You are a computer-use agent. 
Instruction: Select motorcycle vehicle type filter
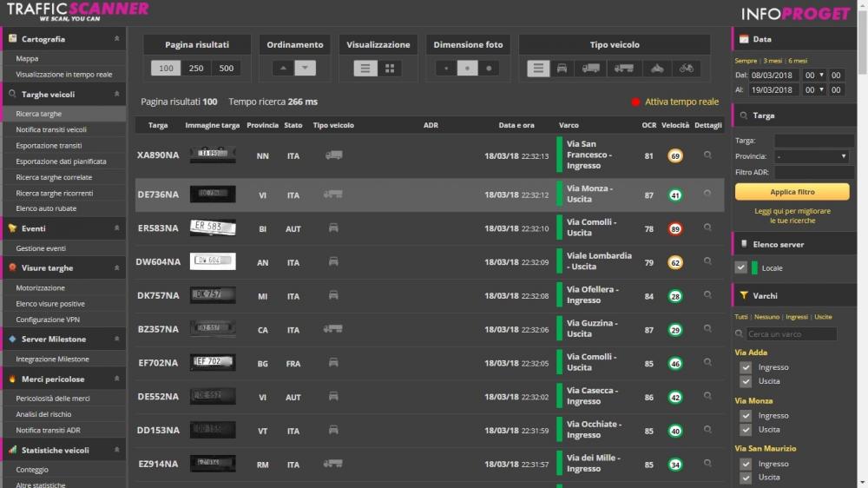(656, 69)
